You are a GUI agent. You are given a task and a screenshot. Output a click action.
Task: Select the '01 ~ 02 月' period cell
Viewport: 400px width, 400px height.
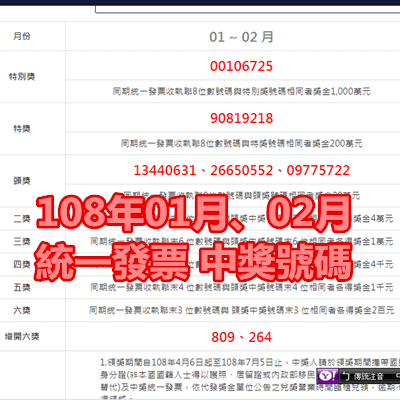[241, 37]
